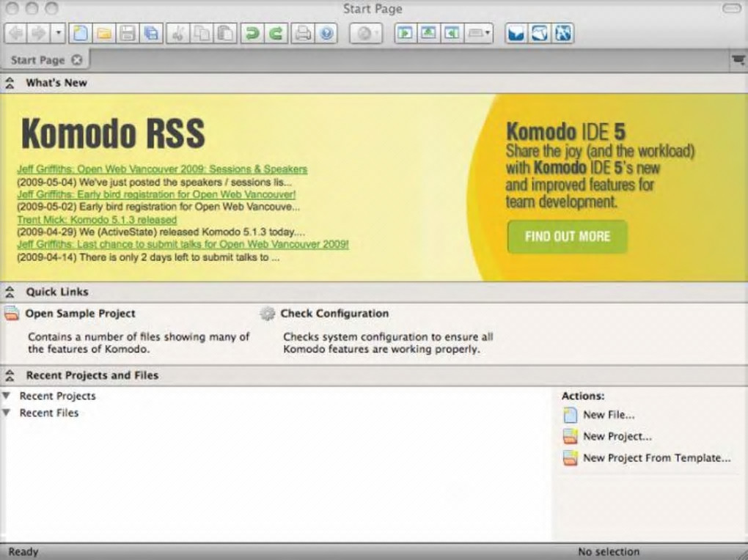The image size is (748, 560).
Task: Open the Last chance to submit talks link
Action: [x=183, y=244]
